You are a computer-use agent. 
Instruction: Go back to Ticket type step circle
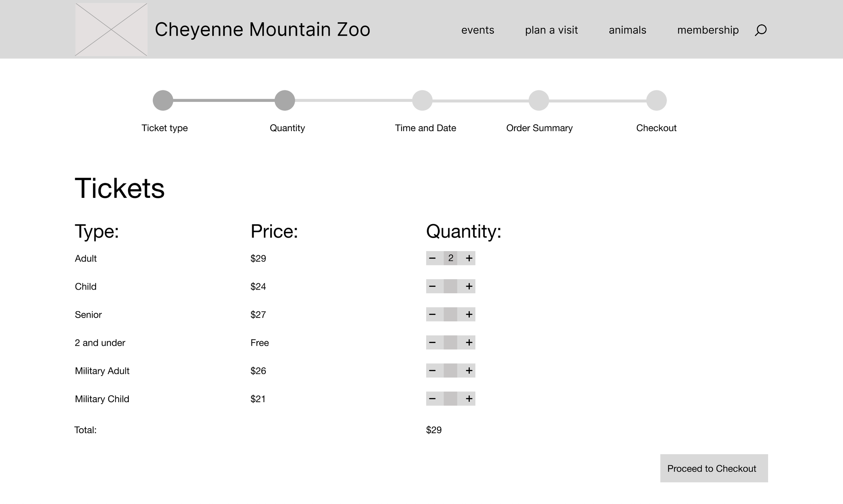[163, 100]
